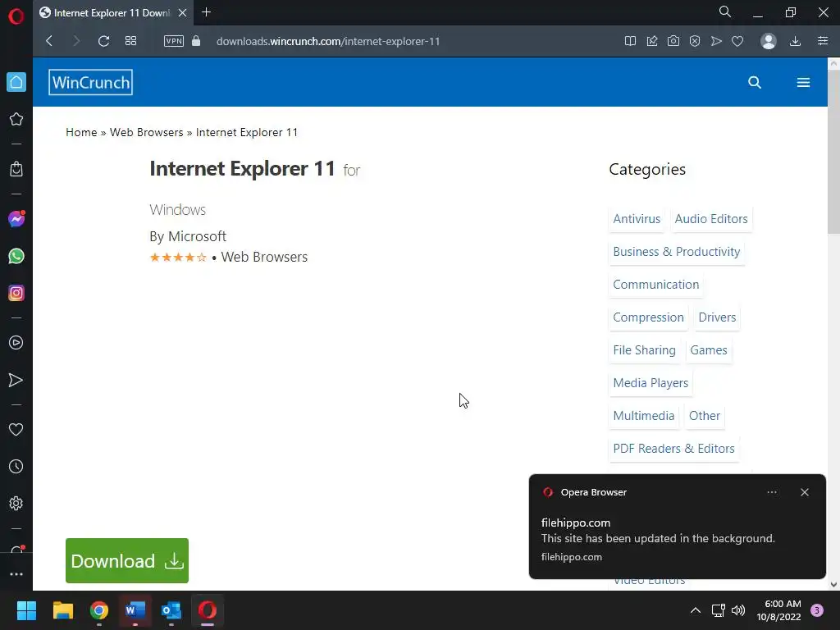Screen dimensions: 840x630
Task: Dismiss the Opera Browser notification
Action: 804,492
